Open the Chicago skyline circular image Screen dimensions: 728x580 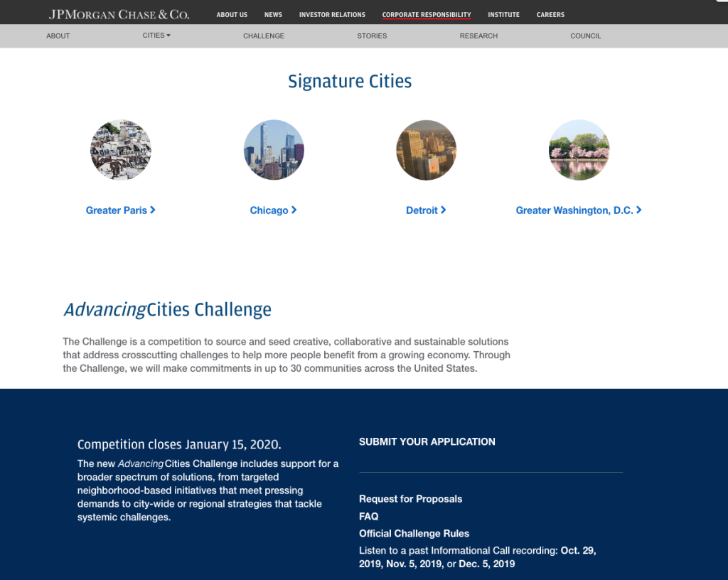274,150
